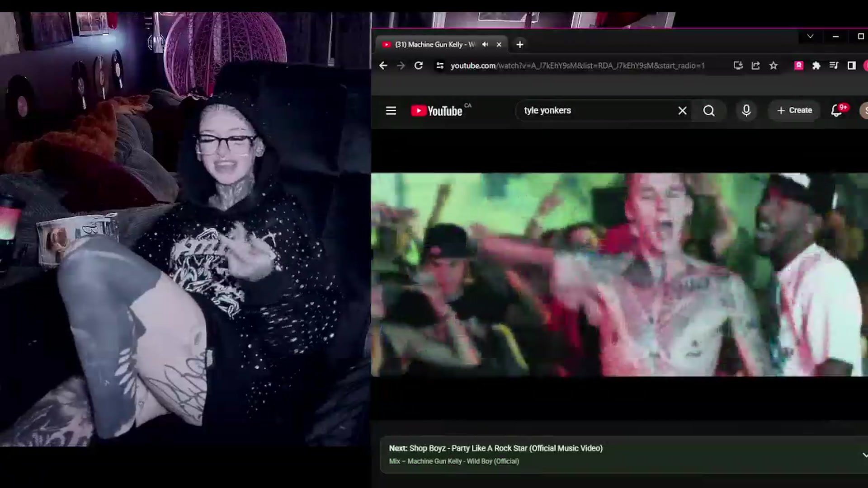Click the install app icon in address bar
The image size is (868, 488).
738,66
